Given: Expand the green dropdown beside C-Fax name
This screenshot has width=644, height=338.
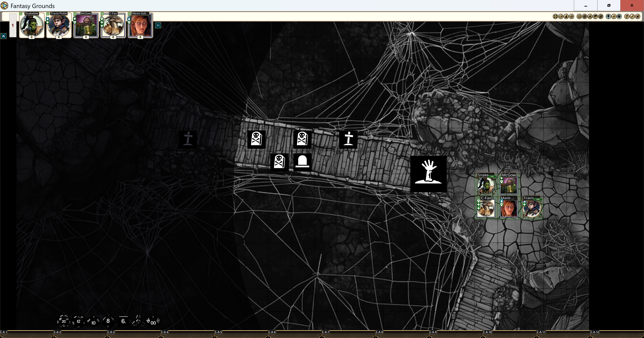Looking at the screenshot, I should pyautogui.click(x=102, y=14).
